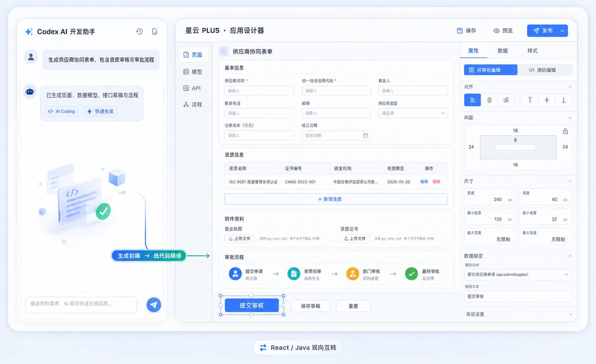Image resolution: width=596 pixels, height=364 pixels.
Task: Click the robot assistant avatar icon
Action: 30,91
